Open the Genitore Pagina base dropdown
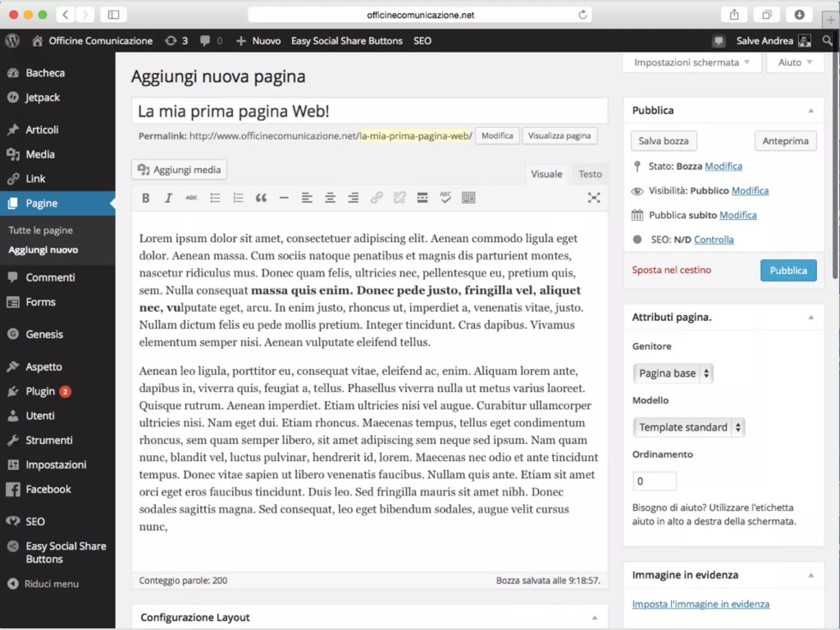This screenshot has height=630, width=840. pos(673,373)
